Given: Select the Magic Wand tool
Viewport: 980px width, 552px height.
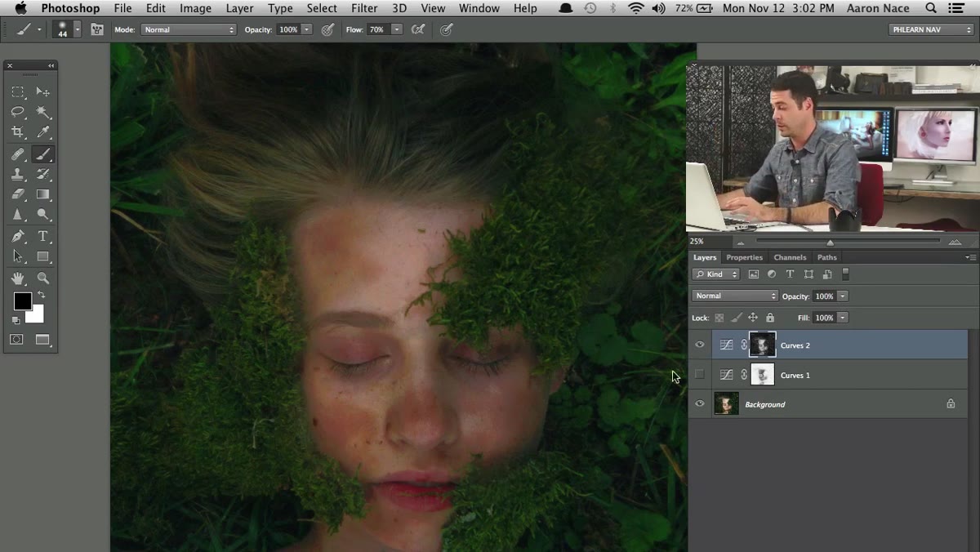Looking at the screenshot, I should pyautogui.click(x=43, y=112).
